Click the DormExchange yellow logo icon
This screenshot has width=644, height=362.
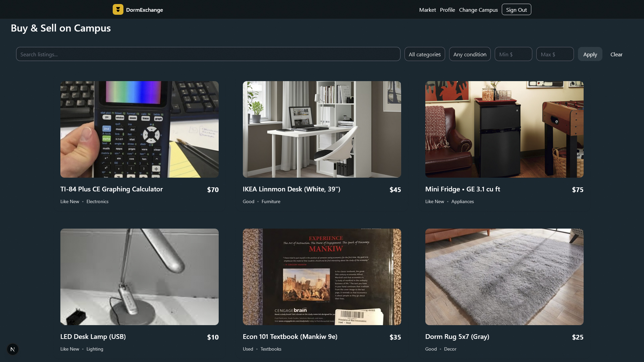[x=118, y=9]
